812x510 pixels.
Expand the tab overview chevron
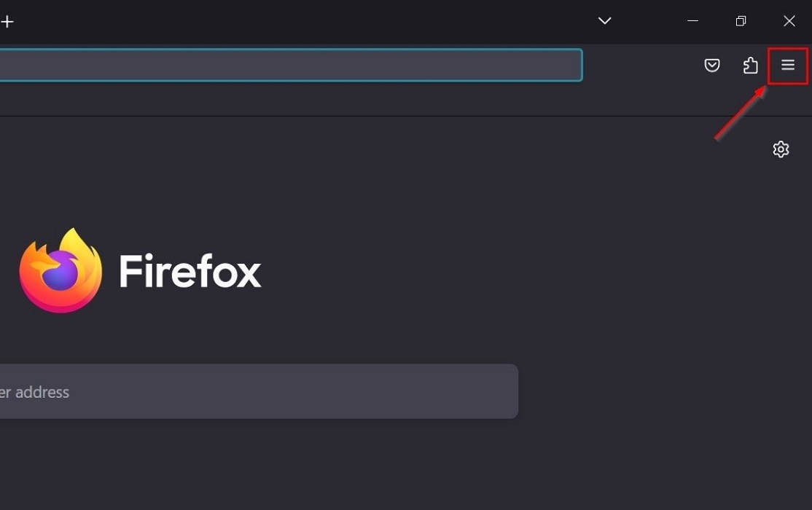coord(604,21)
